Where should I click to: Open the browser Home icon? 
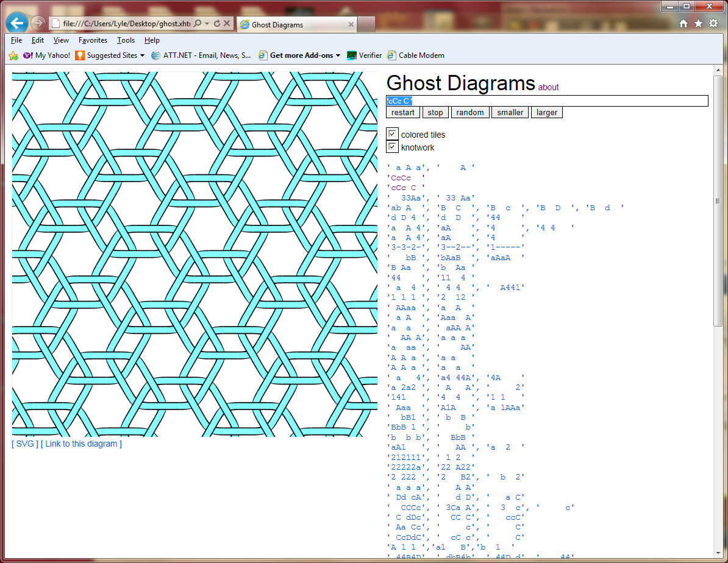click(x=683, y=24)
